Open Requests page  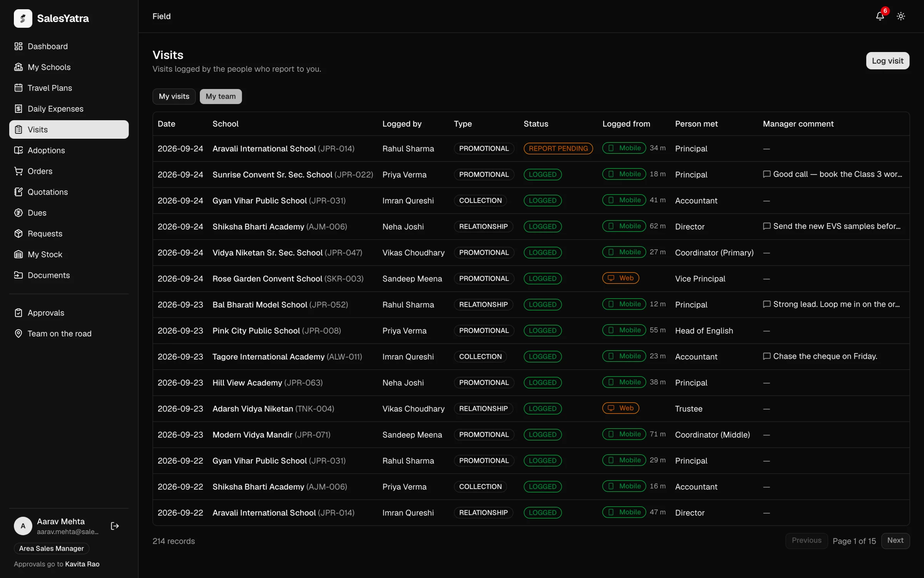point(69,234)
